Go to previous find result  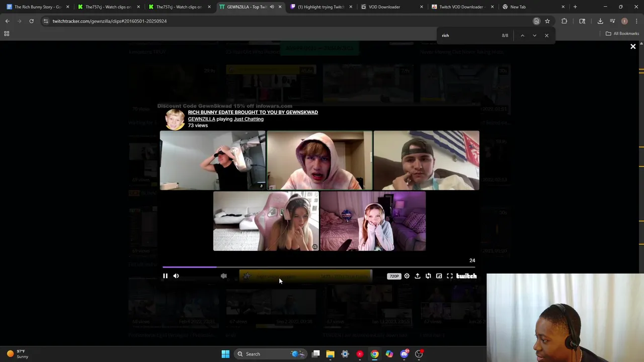pos(522,35)
